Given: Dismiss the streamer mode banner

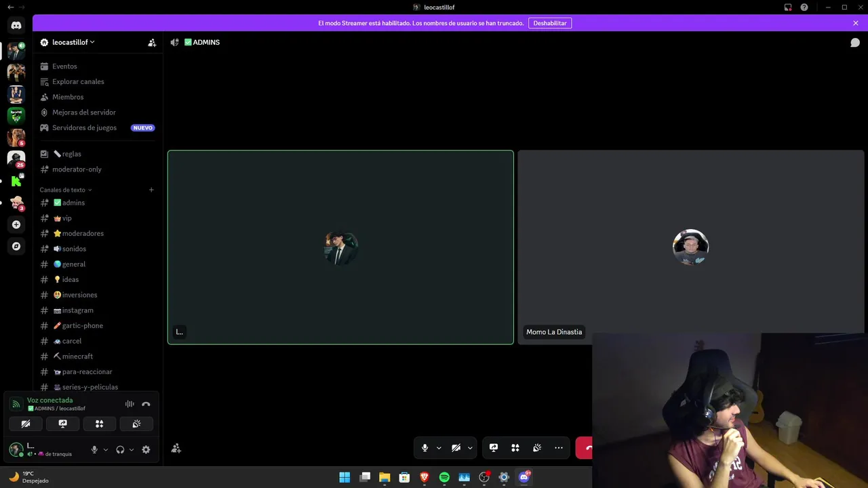Looking at the screenshot, I should click(856, 23).
